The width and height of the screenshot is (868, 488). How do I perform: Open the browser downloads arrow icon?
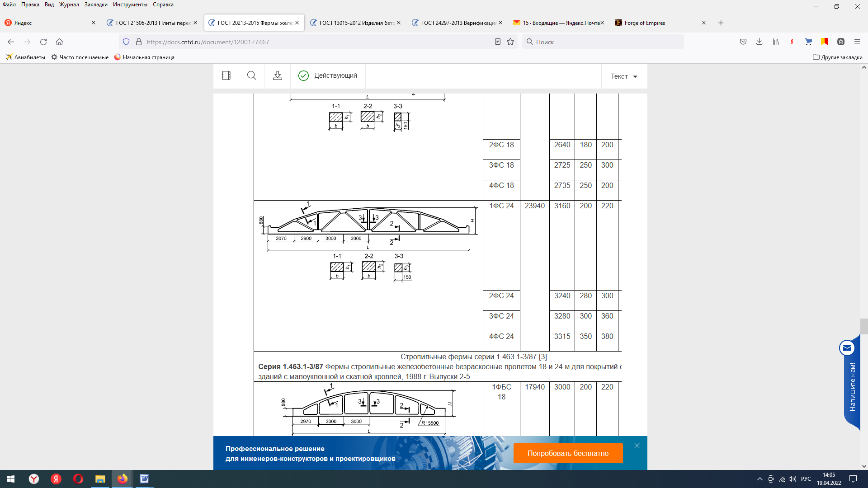point(759,42)
